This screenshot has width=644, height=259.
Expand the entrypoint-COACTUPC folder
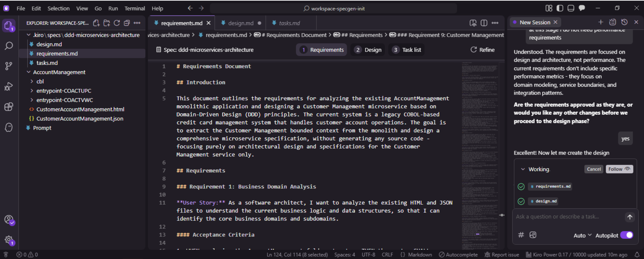click(x=32, y=91)
